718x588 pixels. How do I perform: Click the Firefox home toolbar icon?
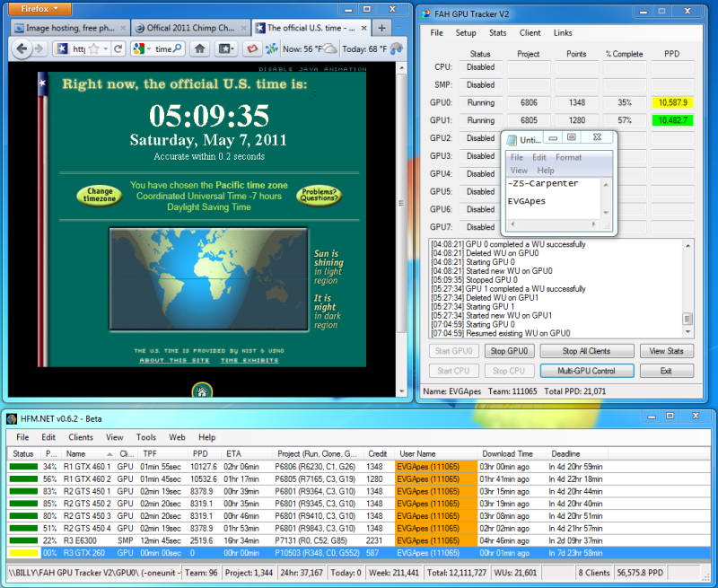[x=200, y=48]
